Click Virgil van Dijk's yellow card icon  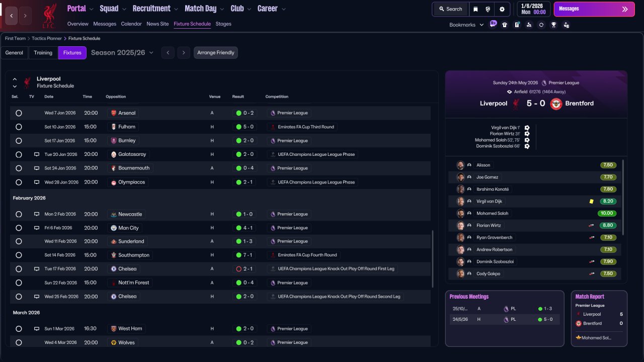592,201
